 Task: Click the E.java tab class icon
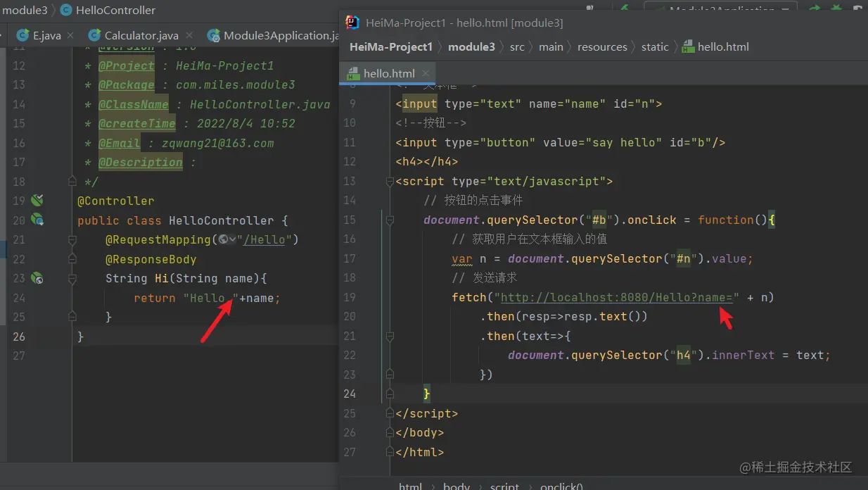23,35
